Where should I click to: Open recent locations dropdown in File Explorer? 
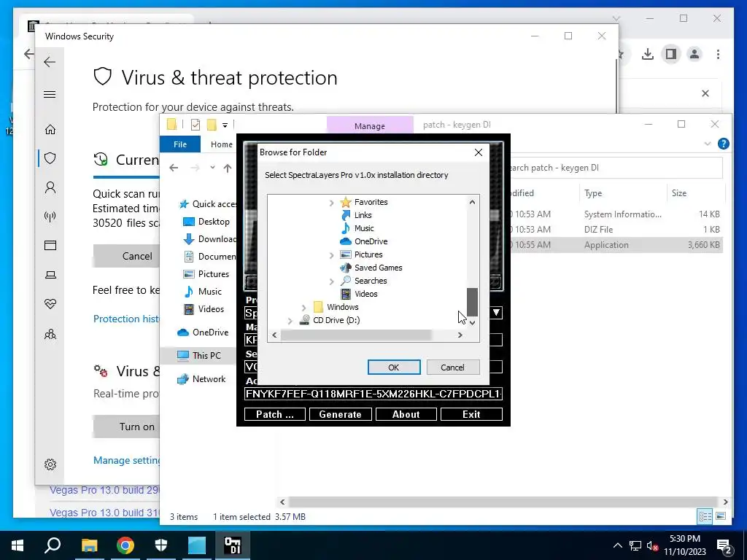(x=212, y=168)
